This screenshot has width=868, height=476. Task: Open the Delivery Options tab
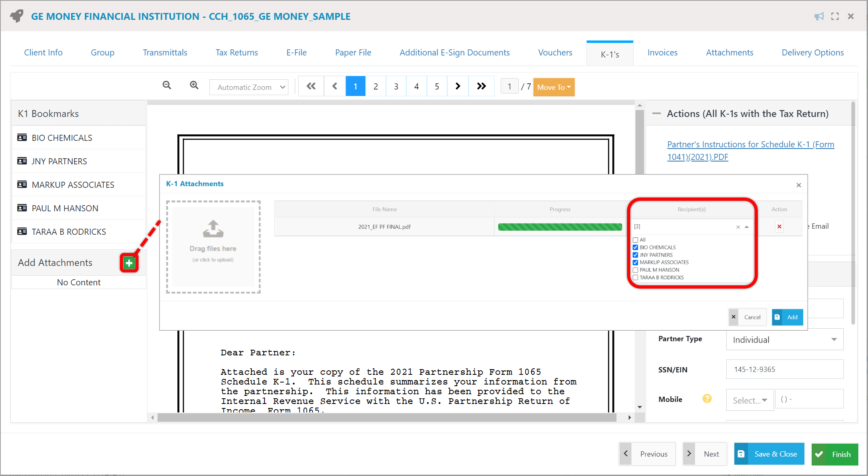813,53
